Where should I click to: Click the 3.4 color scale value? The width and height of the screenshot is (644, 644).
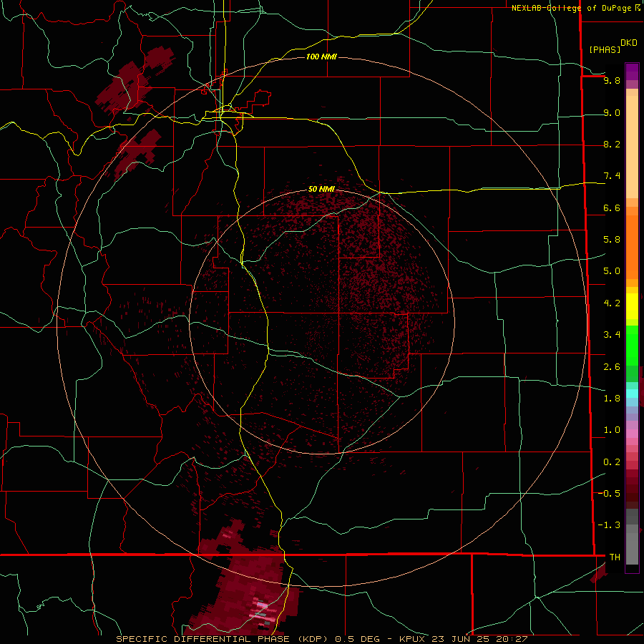612,335
